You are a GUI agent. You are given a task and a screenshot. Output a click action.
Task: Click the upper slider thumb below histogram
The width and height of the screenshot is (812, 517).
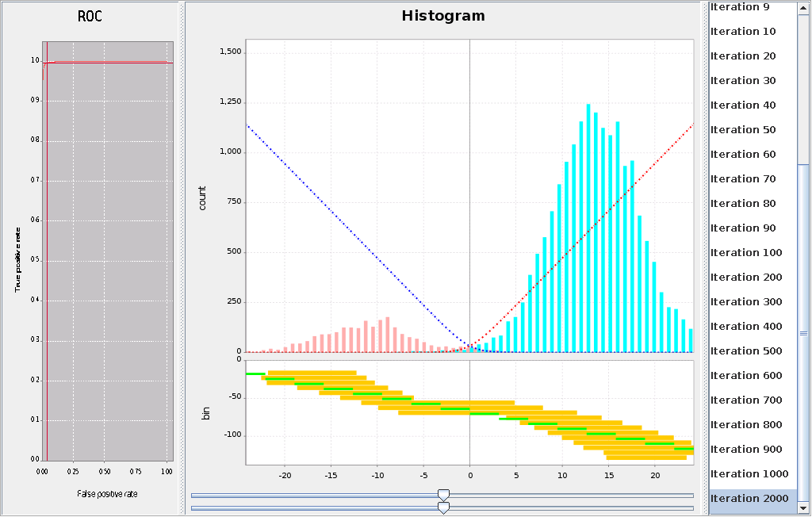coord(444,495)
